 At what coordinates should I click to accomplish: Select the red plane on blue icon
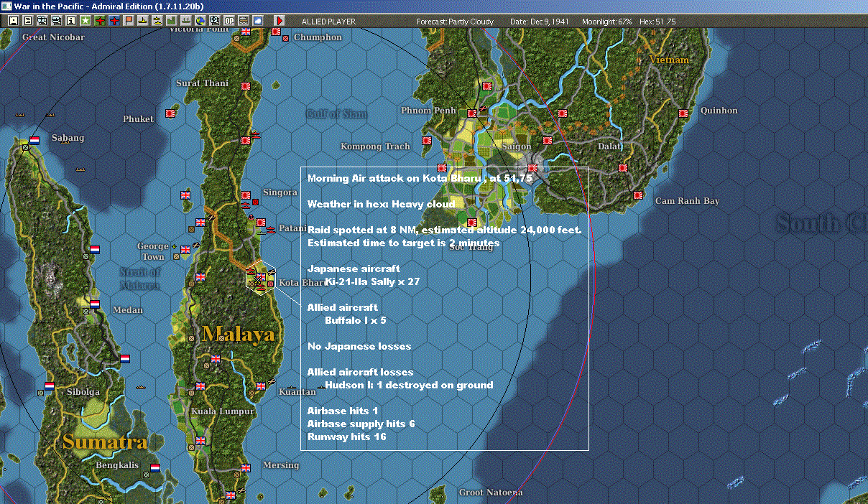tap(114, 21)
